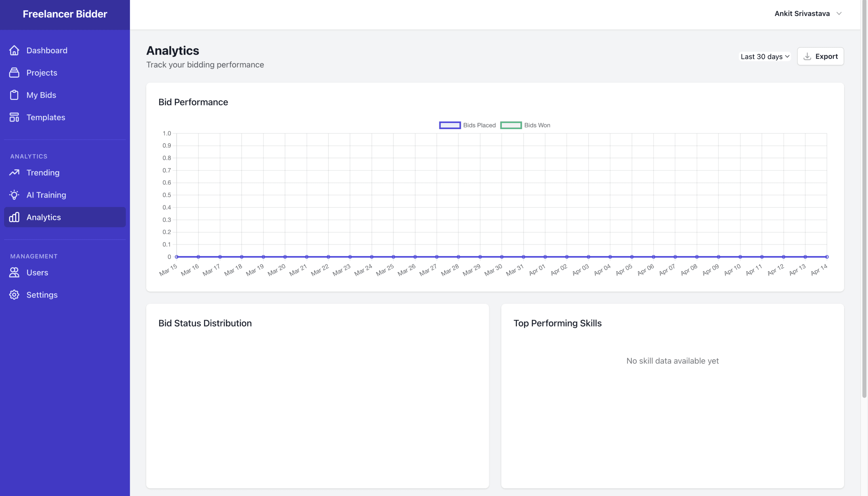Go to the My Bids menu item

coord(41,95)
